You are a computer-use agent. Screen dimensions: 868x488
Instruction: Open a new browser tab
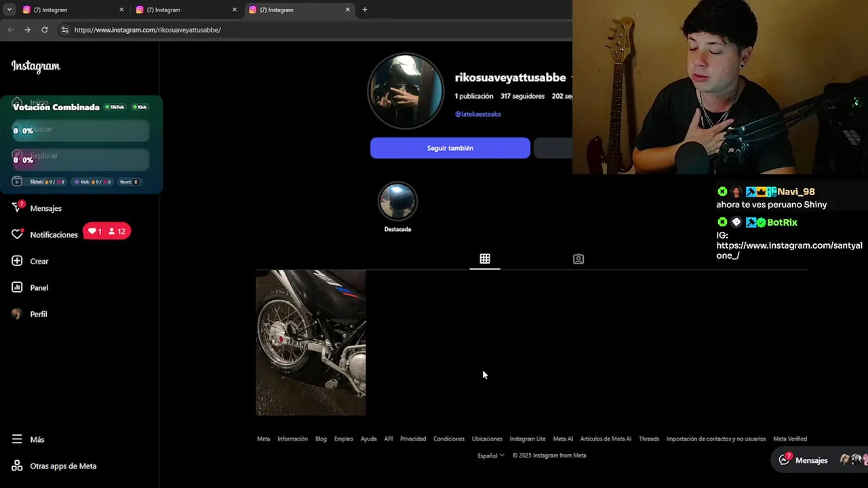click(365, 9)
